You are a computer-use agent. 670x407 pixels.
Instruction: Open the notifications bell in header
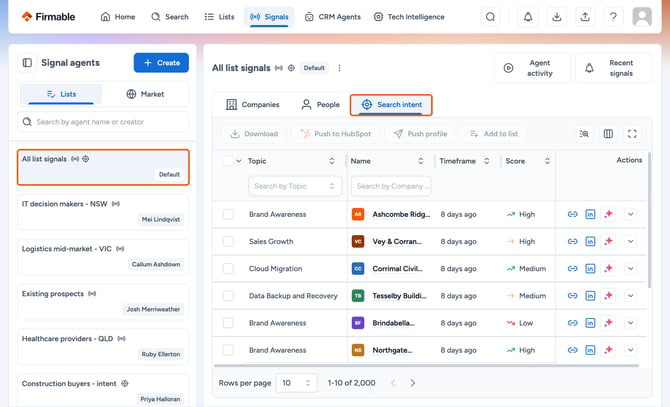pos(528,17)
